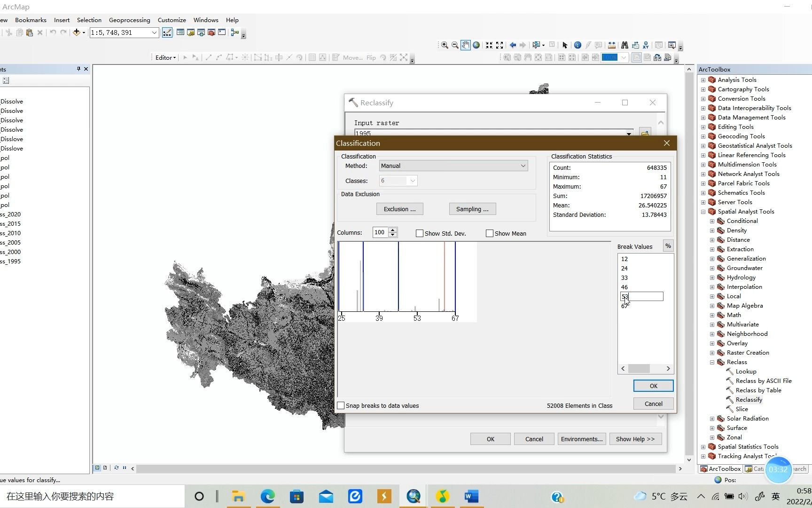Enable Show Mean checkbox

tap(490, 233)
